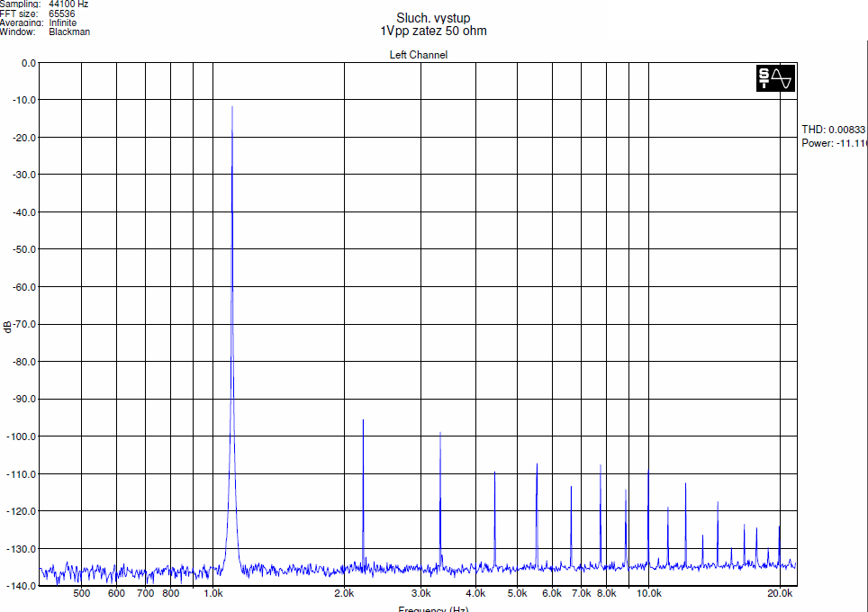This screenshot has width=868, height=612.
Task: Click the -40.0 dB axis label
Action: point(24,211)
